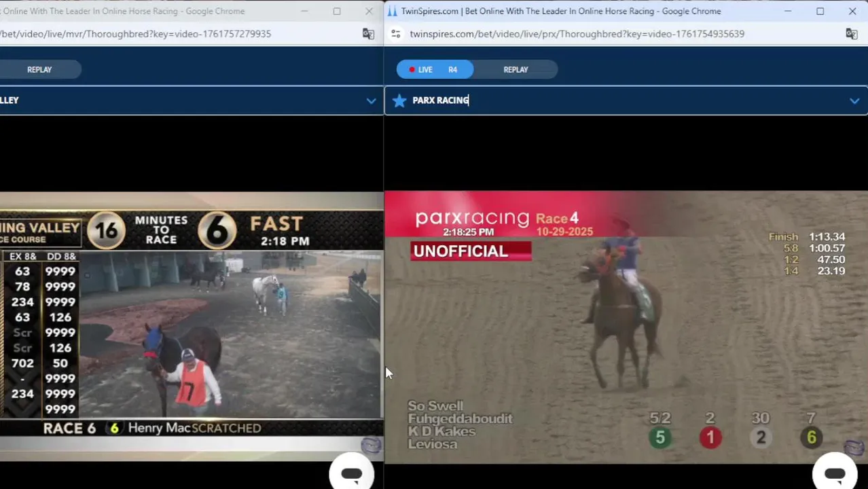Click translate icon in left window address bar
The image size is (868, 489).
click(368, 33)
